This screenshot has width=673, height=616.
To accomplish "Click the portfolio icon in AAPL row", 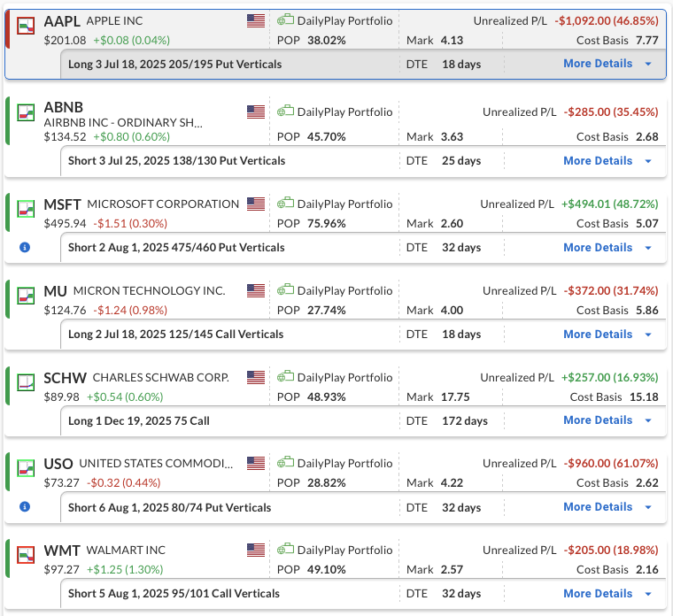I will pyautogui.click(x=285, y=19).
